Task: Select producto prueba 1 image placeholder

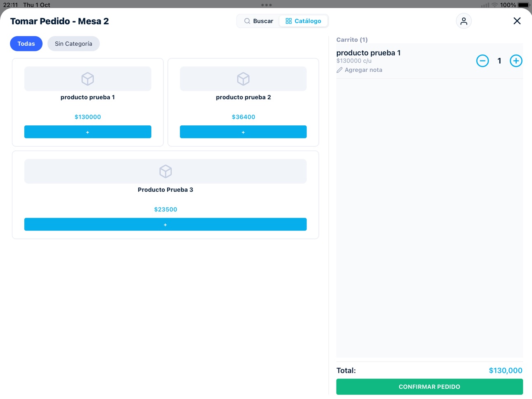Action: point(88,79)
